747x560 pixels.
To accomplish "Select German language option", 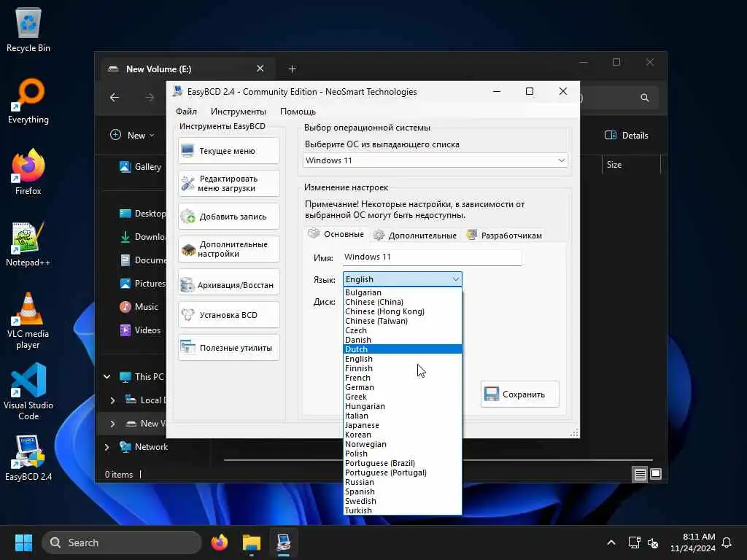I will [403, 387].
